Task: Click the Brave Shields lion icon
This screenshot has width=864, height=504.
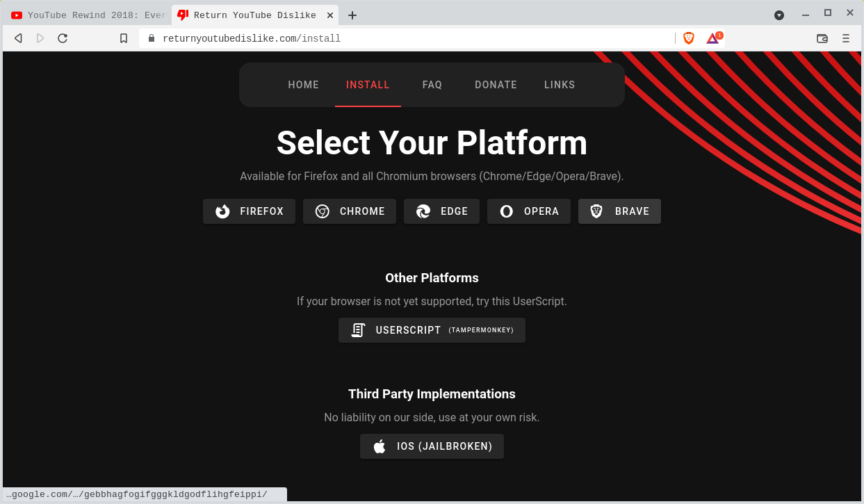Action: point(688,38)
